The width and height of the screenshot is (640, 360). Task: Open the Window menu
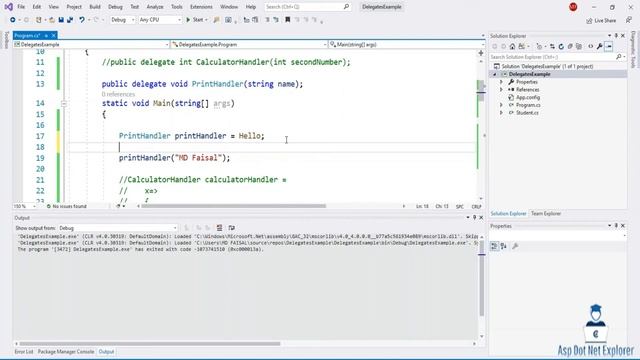tap(229, 7)
